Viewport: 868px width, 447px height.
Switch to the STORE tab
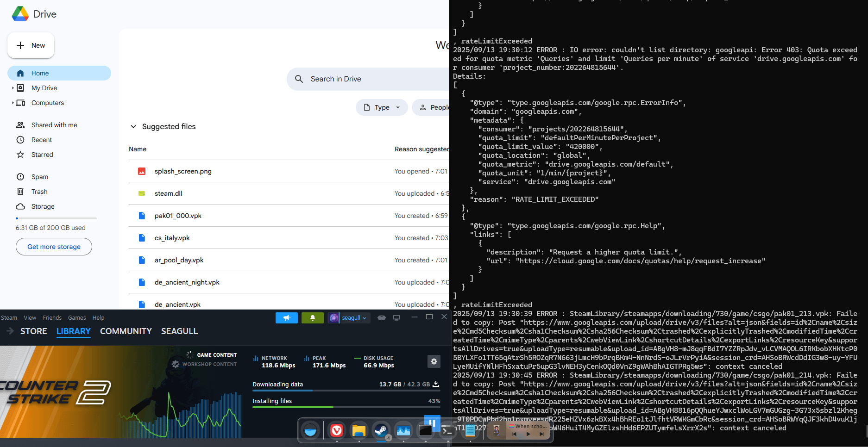pos(34,331)
